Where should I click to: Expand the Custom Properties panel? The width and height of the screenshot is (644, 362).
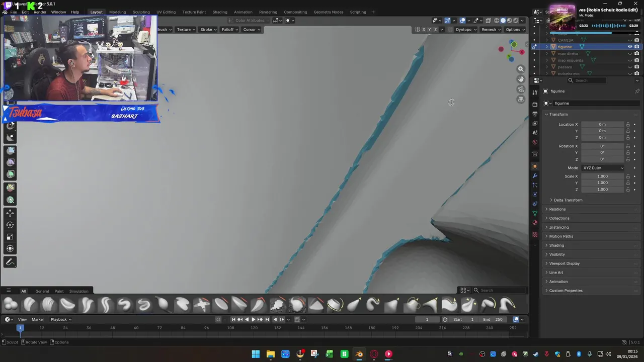pyautogui.click(x=566, y=291)
